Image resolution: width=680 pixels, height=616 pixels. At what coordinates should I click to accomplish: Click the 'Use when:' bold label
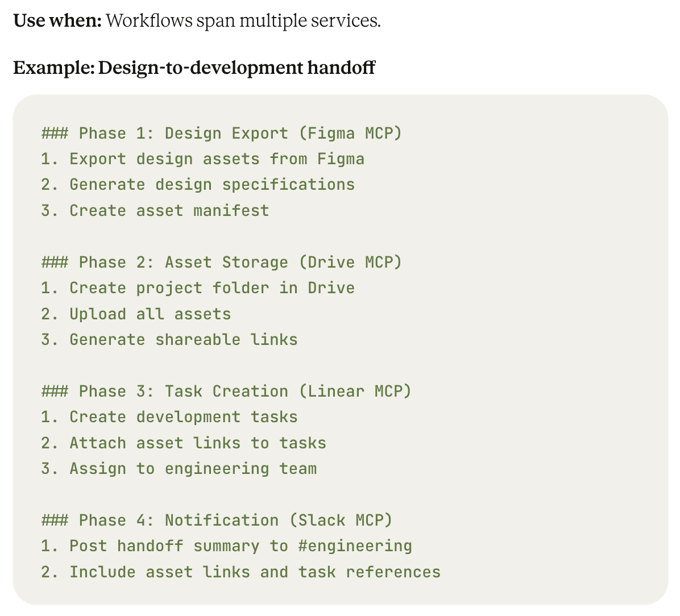click(x=57, y=20)
